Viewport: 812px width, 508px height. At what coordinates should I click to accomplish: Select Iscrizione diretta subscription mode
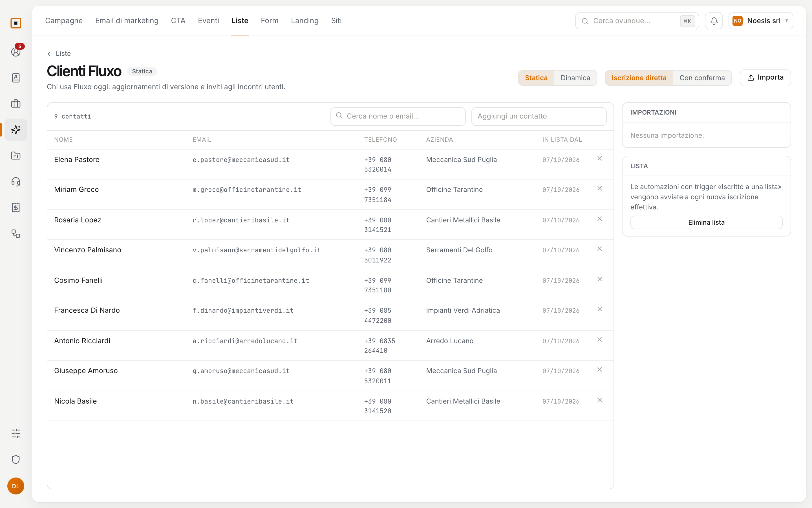(x=639, y=78)
